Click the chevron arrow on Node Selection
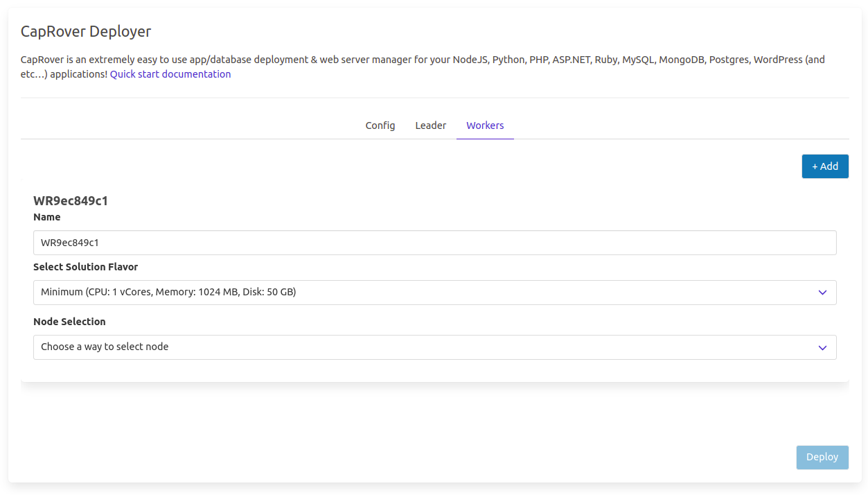Screen dimensions: 868x495 (822, 347)
